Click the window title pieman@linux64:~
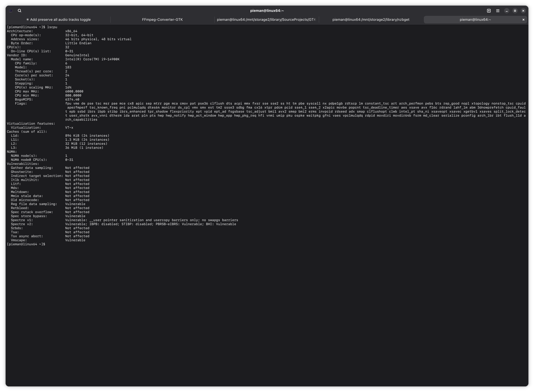The height and width of the screenshot is (392, 534). (267, 11)
